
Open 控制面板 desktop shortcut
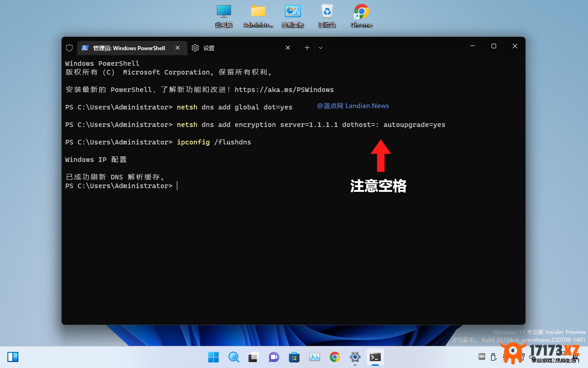click(x=293, y=16)
